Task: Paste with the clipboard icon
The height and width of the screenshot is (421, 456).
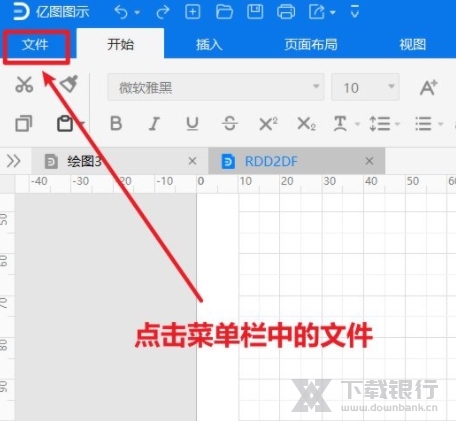Action: [x=65, y=124]
